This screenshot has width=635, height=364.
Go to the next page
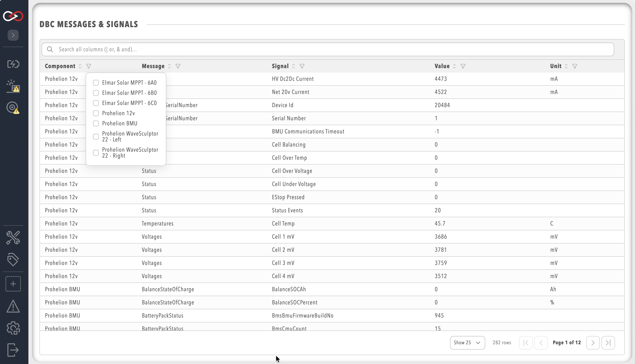tap(593, 343)
